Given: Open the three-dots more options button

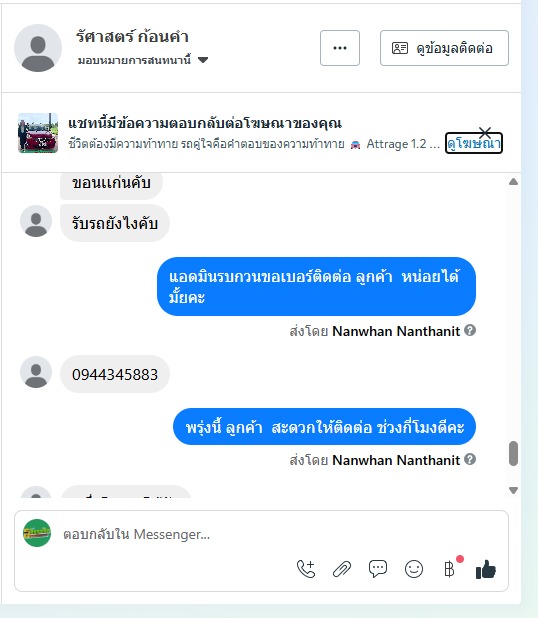Looking at the screenshot, I should point(340,48).
